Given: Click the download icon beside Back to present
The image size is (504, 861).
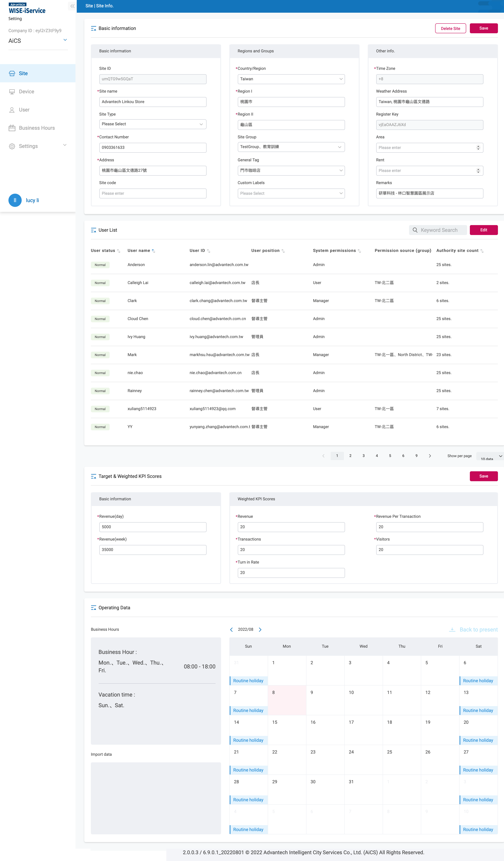Looking at the screenshot, I should pos(452,629).
